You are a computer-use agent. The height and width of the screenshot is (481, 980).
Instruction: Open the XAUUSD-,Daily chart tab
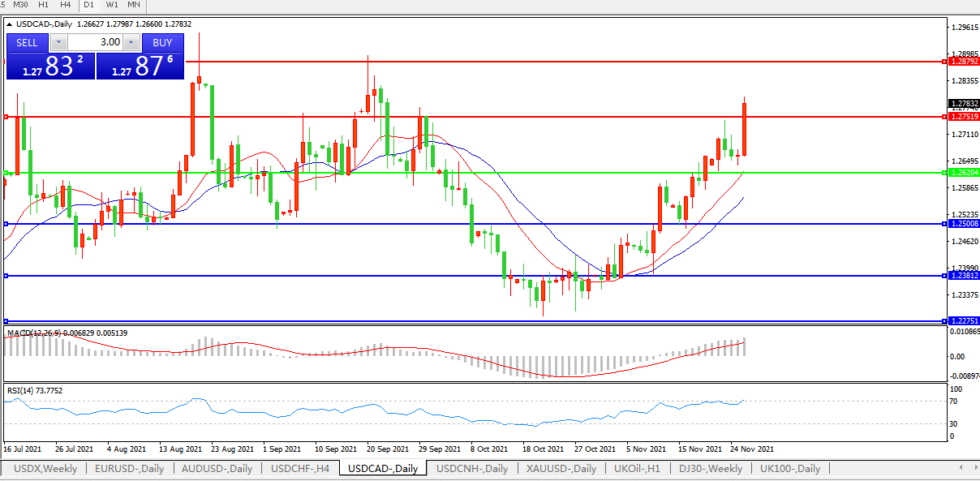click(561, 468)
